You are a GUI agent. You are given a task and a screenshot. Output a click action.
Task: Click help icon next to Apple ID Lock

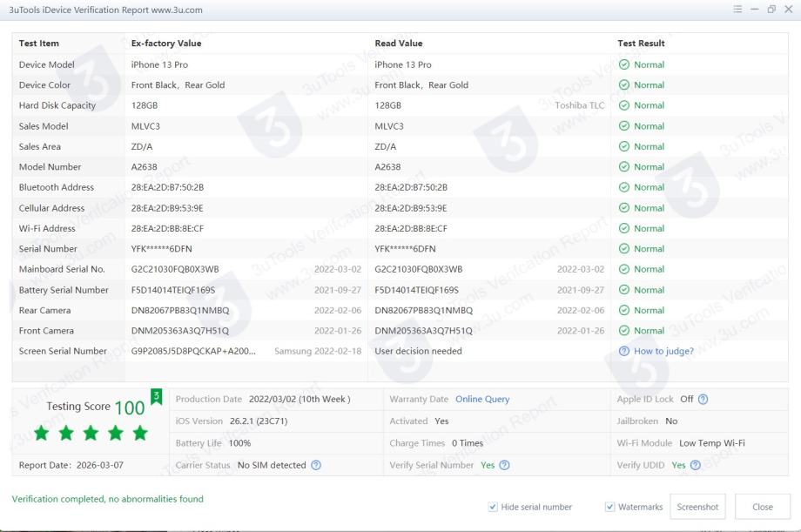coord(703,400)
